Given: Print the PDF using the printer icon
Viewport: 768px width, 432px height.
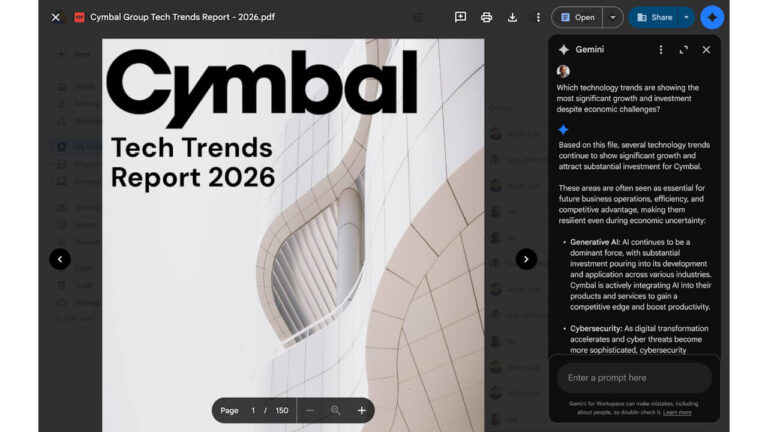Looking at the screenshot, I should pos(486,17).
